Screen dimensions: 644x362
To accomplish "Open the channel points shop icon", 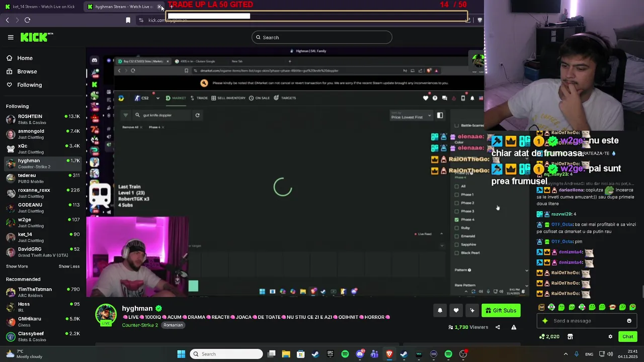I will [x=570, y=336].
